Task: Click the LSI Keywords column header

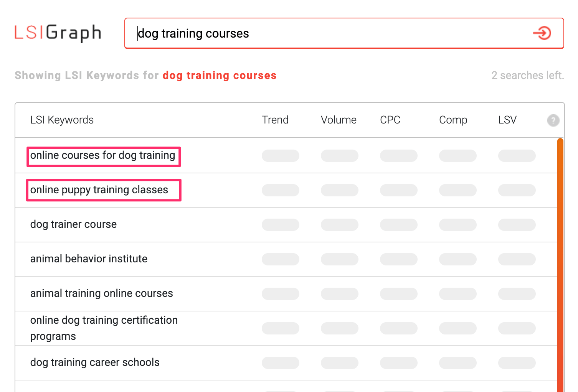Action: point(62,120)
